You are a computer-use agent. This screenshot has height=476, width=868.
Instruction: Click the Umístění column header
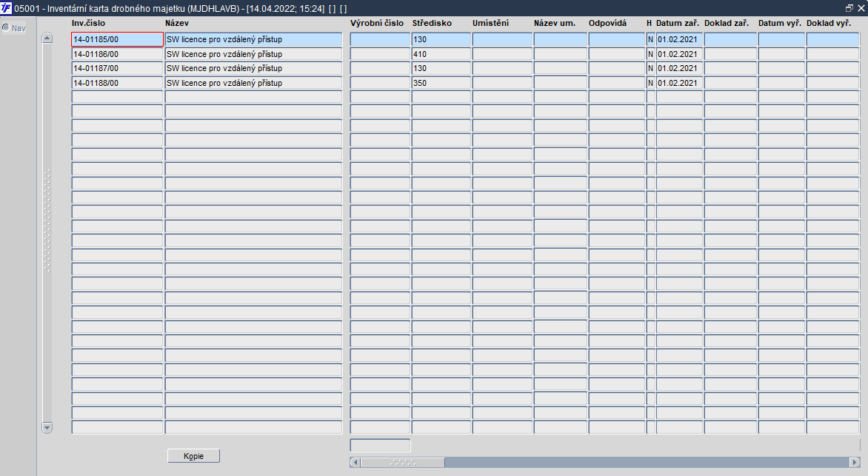coord(490,23)
